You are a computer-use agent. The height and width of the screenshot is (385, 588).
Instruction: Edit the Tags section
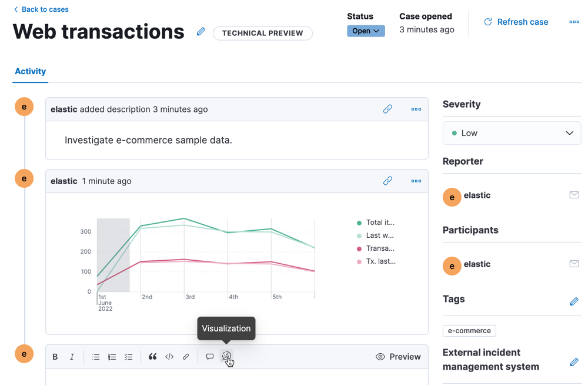coord(574,301)
